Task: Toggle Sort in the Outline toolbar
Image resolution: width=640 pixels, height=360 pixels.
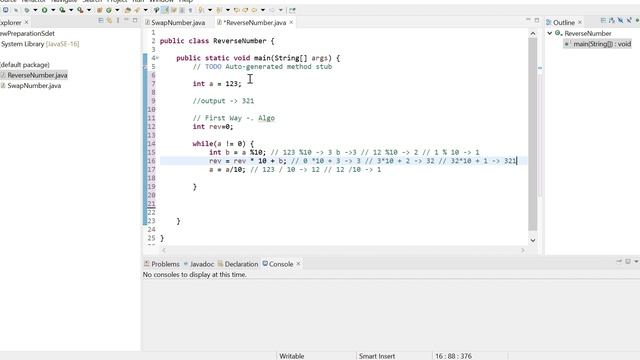Action: [x=611, y=20]
